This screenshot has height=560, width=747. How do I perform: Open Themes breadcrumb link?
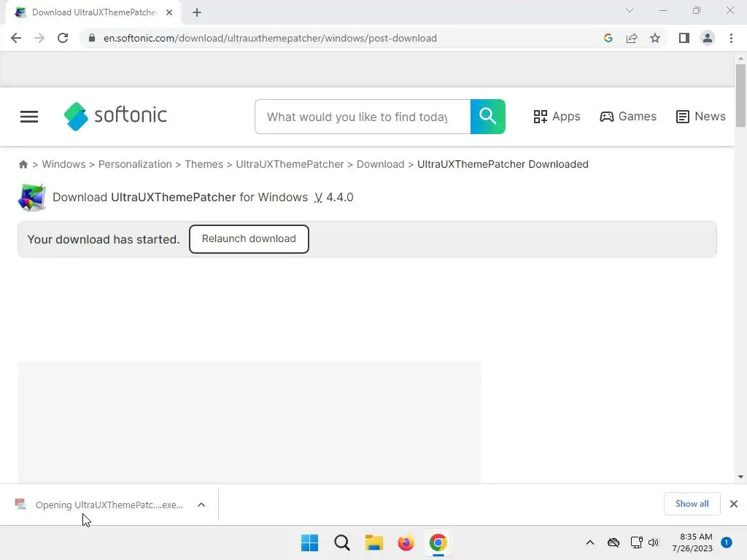point(204,164)
